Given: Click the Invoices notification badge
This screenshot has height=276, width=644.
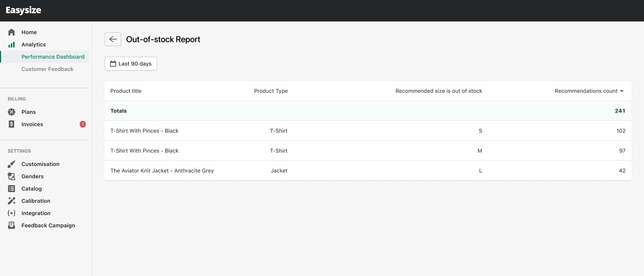Looking at the screenshot, I should [x=83, y=124].
